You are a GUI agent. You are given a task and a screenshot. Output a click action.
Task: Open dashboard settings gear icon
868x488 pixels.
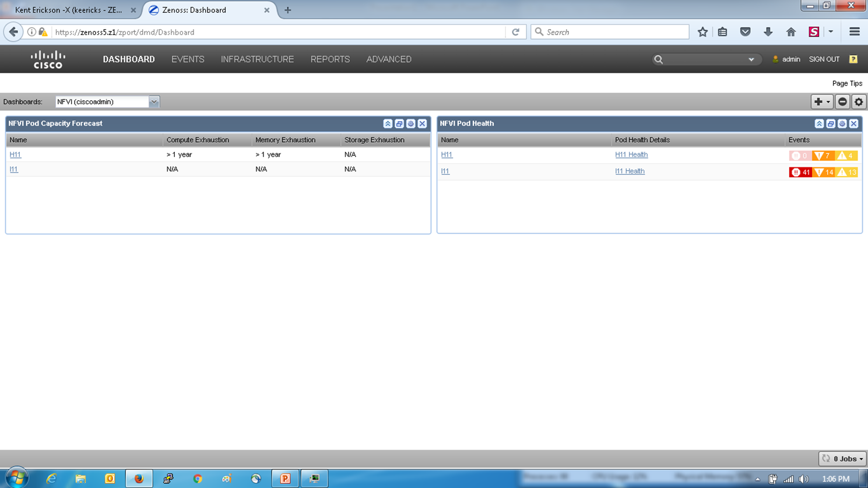point(859,102)
